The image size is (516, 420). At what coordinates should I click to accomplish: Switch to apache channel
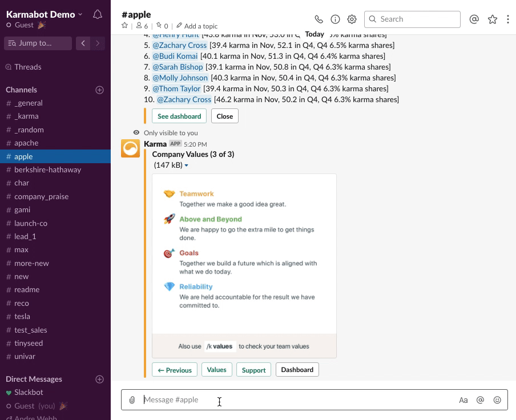[55, 143]
